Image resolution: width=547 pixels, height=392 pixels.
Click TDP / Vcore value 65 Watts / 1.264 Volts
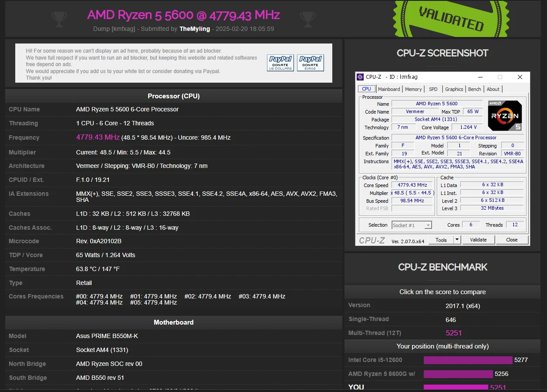click(106, 255)
